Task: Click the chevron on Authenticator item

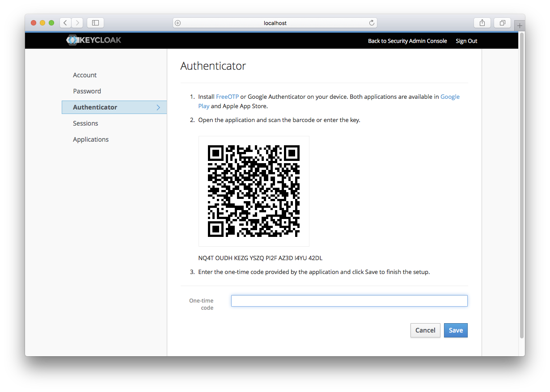Action: [x=158, y=107]
